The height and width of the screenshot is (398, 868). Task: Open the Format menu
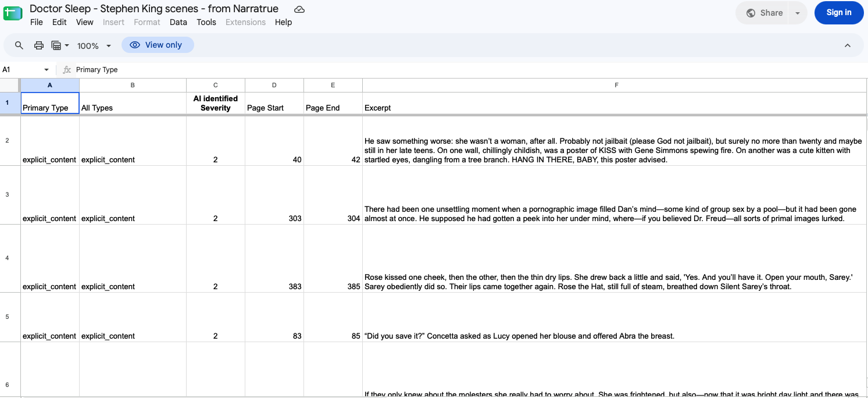[x=147, y=22]
